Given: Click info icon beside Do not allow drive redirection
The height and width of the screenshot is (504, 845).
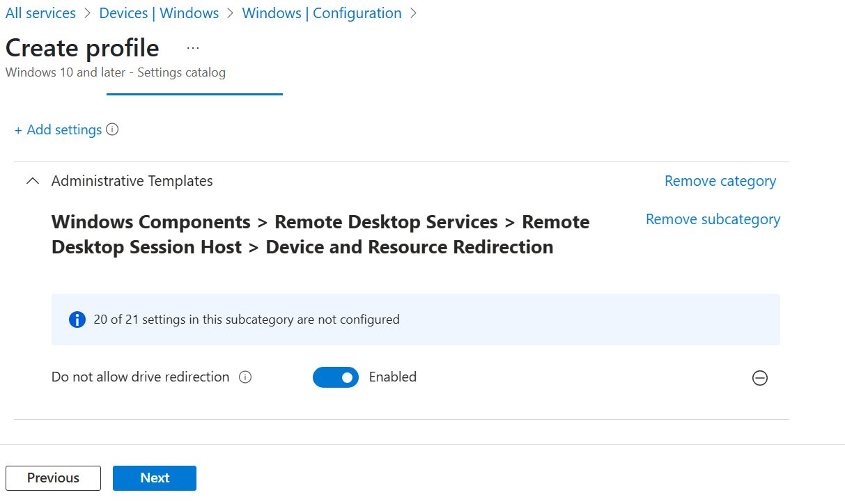Looking at the screenshot, I should pos(245,377).
